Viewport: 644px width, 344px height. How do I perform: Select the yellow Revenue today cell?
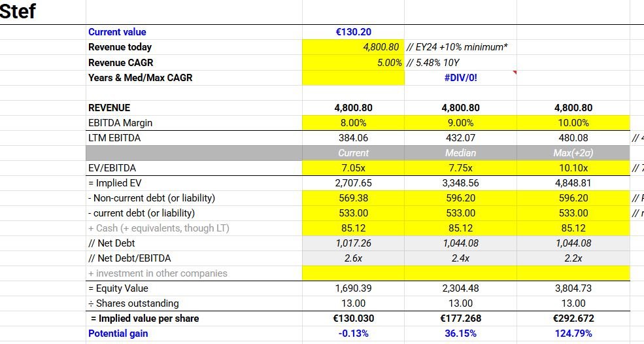(x=353, y=47)
